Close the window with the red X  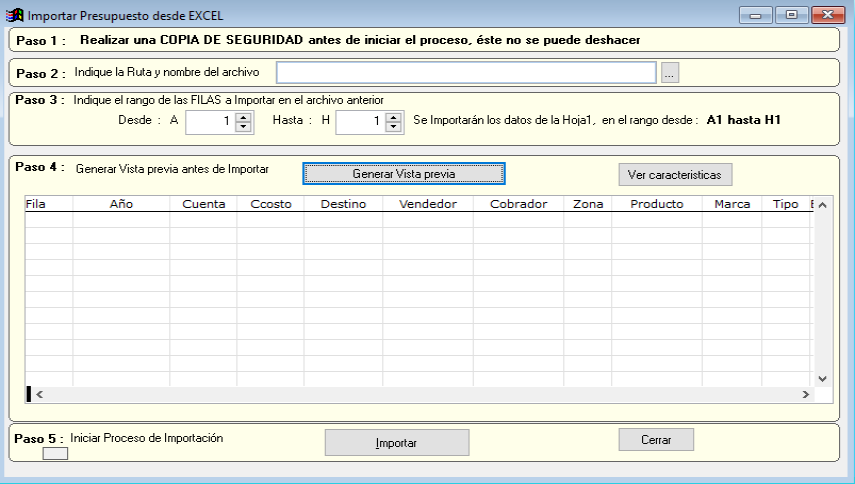(828, 15)
